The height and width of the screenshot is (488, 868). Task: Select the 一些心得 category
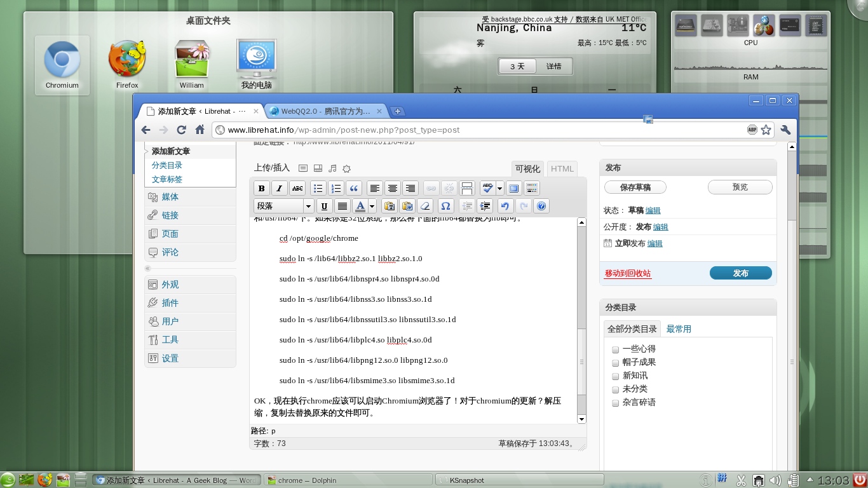(615, 349)
